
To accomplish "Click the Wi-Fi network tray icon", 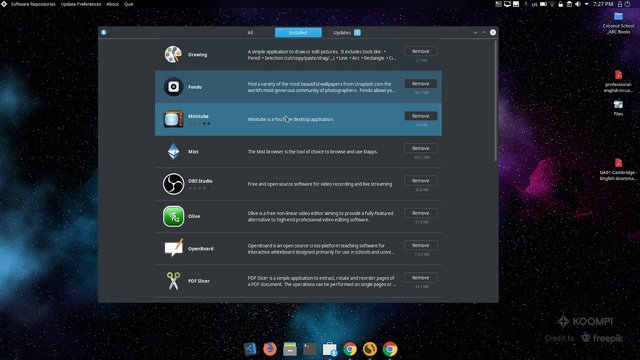I will (x=552, y=4).
